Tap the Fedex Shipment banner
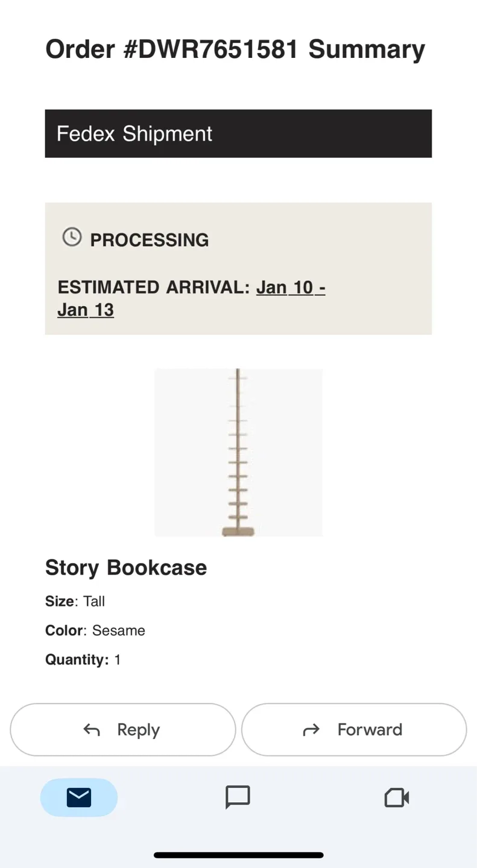 (238, 133)
